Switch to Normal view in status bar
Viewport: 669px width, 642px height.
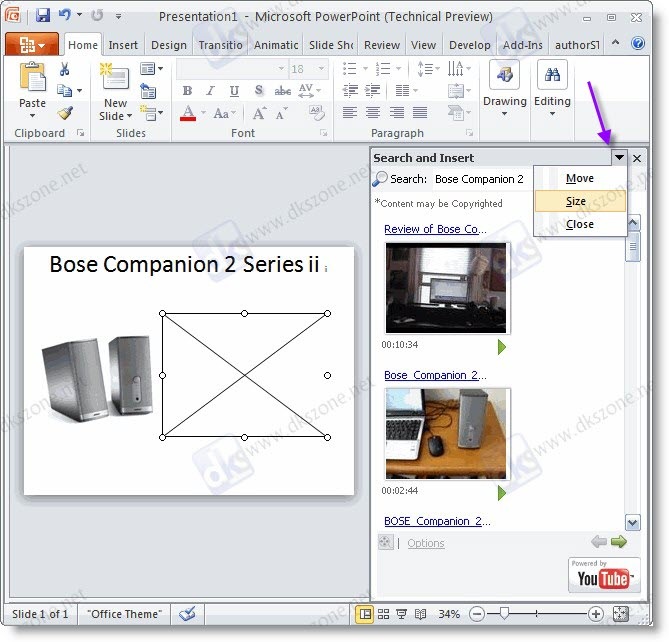(x=365, y=614)
